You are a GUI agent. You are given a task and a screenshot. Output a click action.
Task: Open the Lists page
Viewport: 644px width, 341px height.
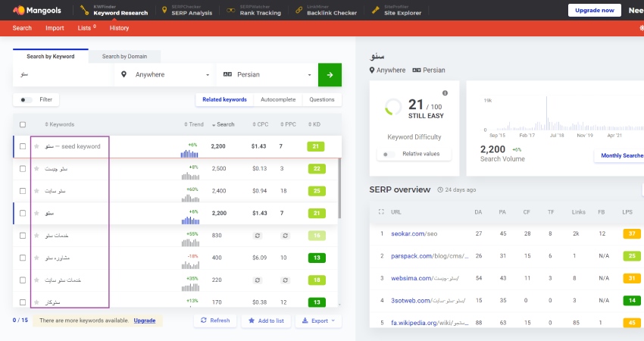click(x=86, y=28)
